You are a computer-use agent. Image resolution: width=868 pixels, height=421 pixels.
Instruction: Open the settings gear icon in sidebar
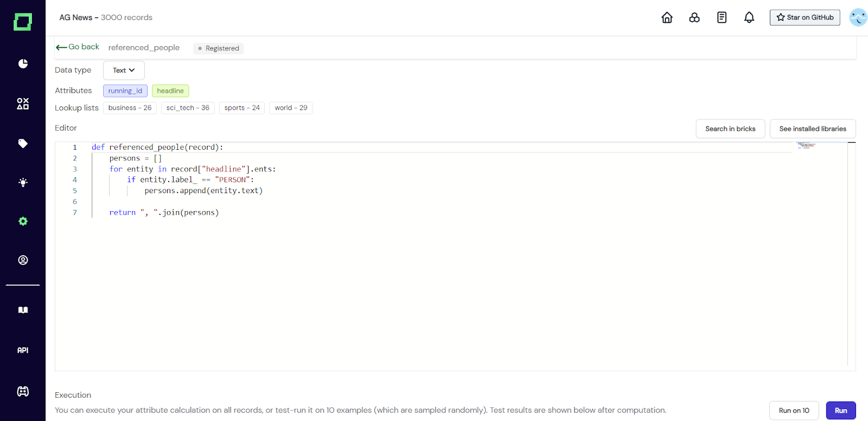coord(23,221)
